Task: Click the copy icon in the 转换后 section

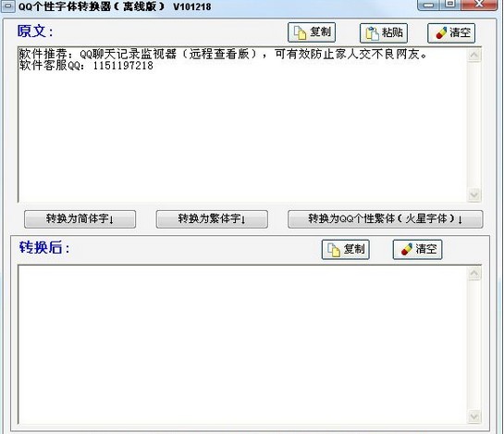Action: (334, 250)
